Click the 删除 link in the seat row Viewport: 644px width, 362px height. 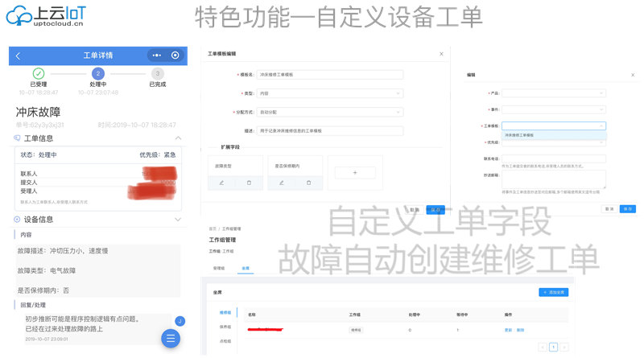[x=520, y=330]
